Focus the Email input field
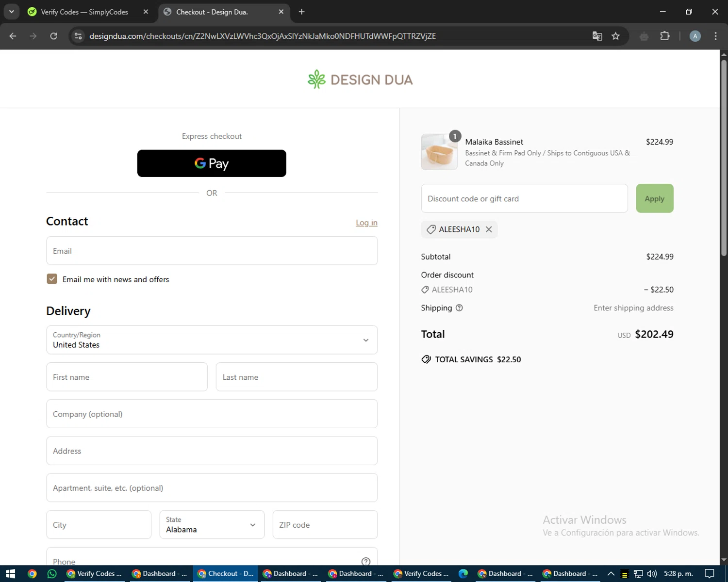The width and height of the screenshot is (728, 582). pos(212,251)
